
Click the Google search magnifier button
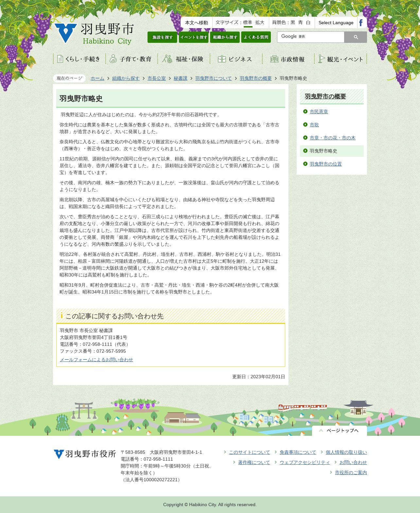coord(356,37)
